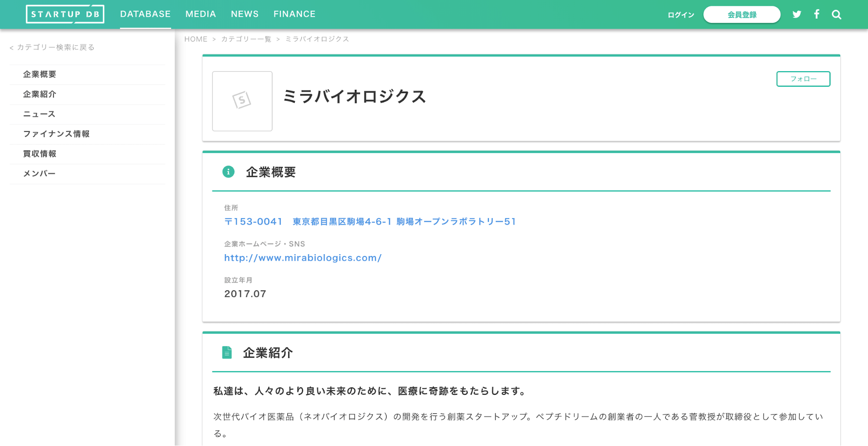Click ミラバイオロジクス in the breadcrumb

point(317,39)
